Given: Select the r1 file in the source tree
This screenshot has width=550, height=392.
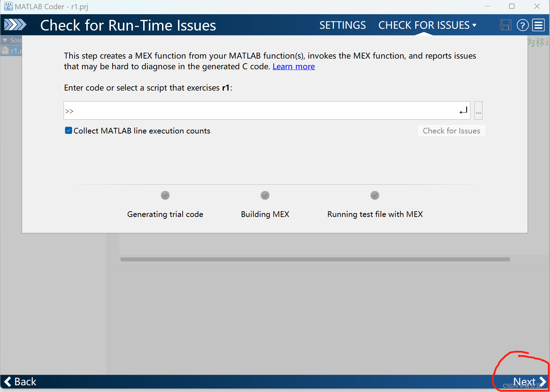Looking at the screenshot, I should [11, 51].
